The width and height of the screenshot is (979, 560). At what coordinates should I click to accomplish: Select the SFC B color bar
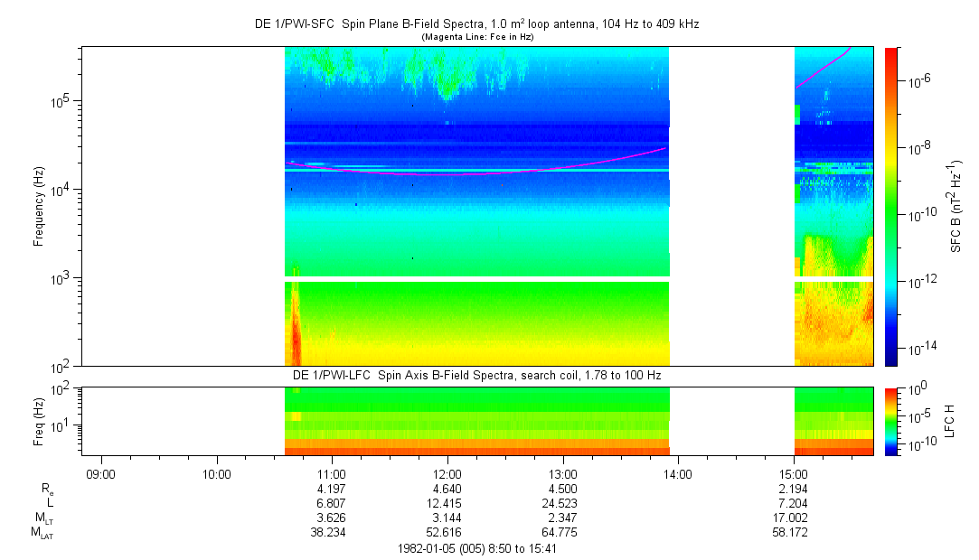[891, 207]
